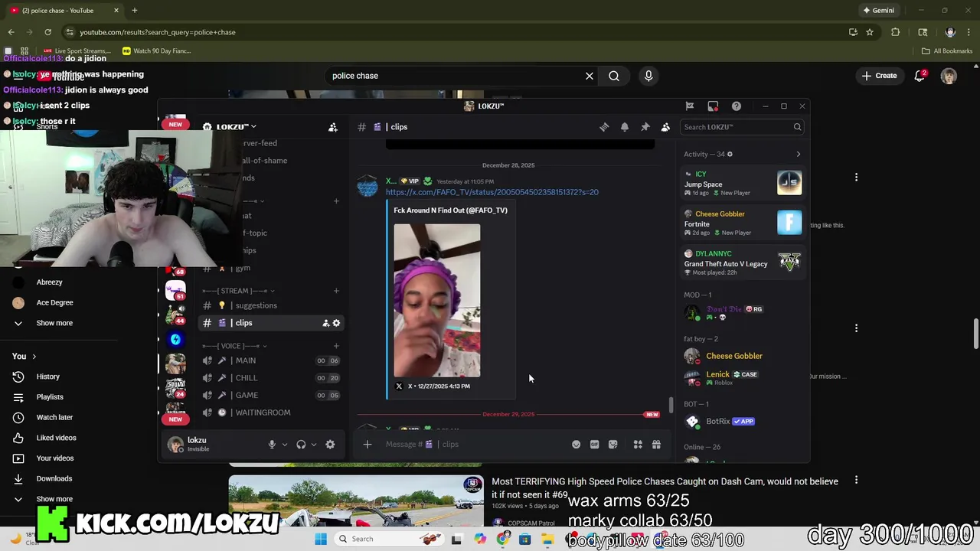
Task: Click the gift icon in message bar
Action: [x=656, y=445]
